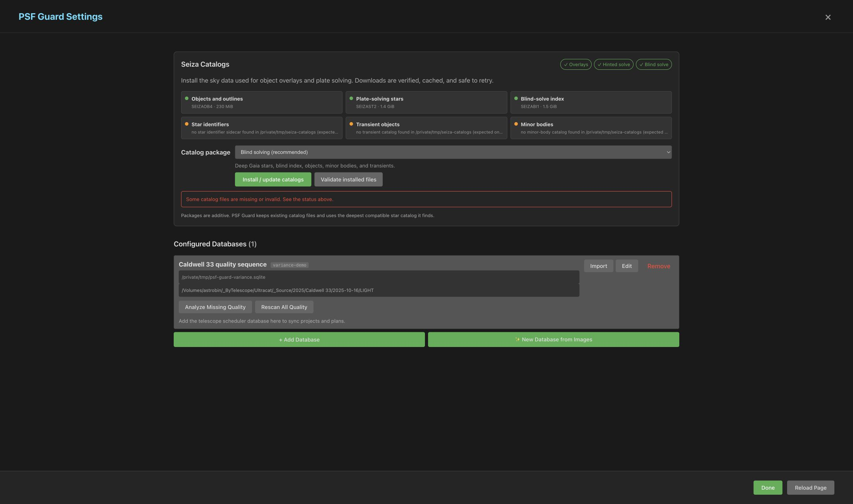
Task: Import into Caldwell 33 quality sequence database
Action: tap(598, 266)
